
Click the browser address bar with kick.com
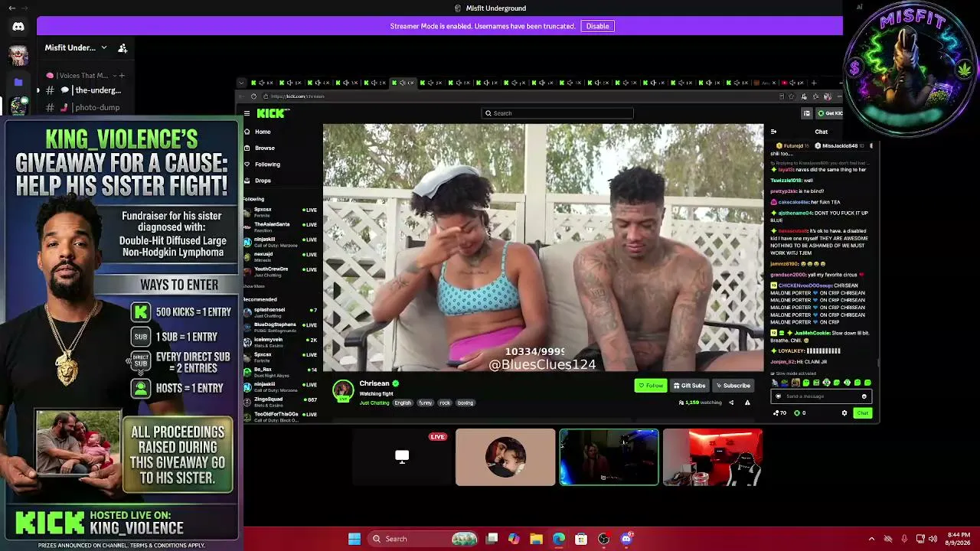[521, 96]
